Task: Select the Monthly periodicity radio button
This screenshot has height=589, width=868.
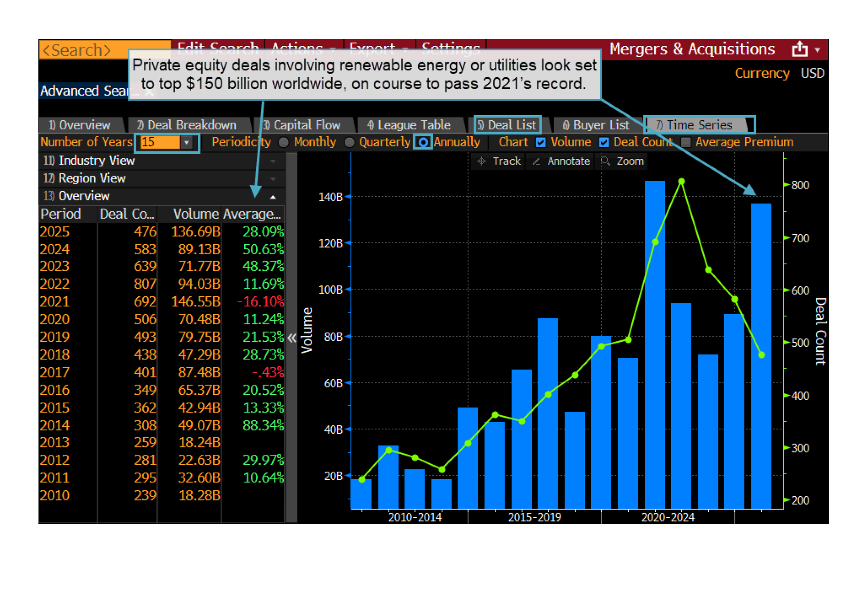Action: click(284, 142)
